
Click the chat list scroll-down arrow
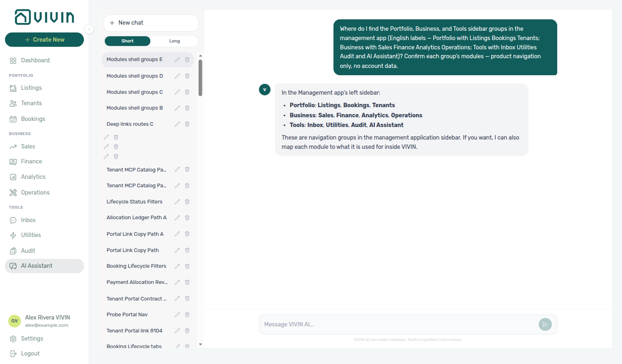[x=200, y=345]
